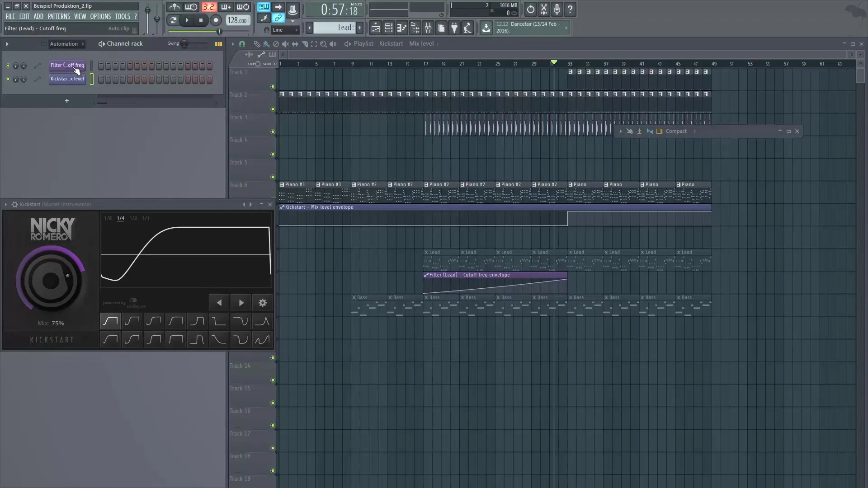
Task: Expand channel rack options menu arrow
Action: (x=7, y=44)
